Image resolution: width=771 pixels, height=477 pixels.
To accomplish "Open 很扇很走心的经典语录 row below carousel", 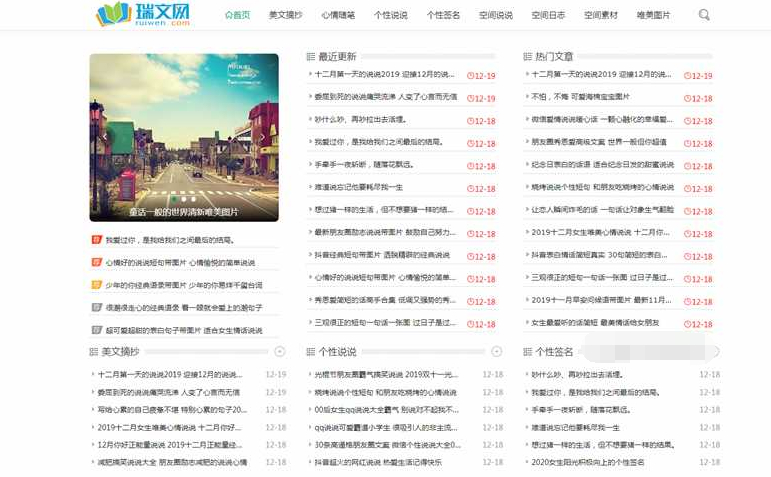I will pos(184,308).
